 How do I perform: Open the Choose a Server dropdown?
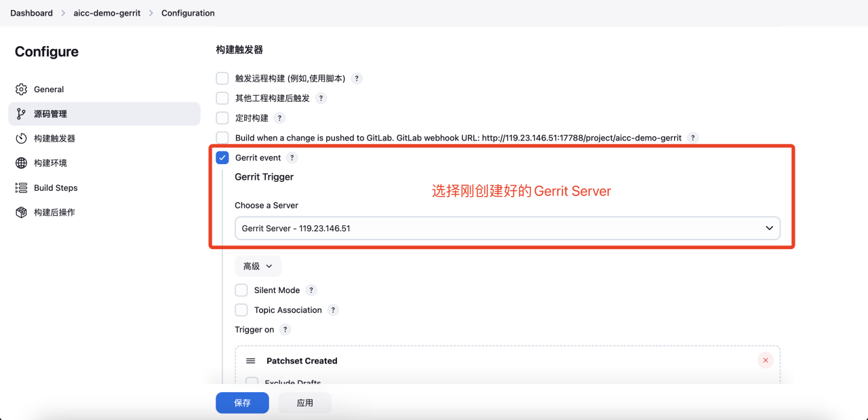(x=507, y=229)
